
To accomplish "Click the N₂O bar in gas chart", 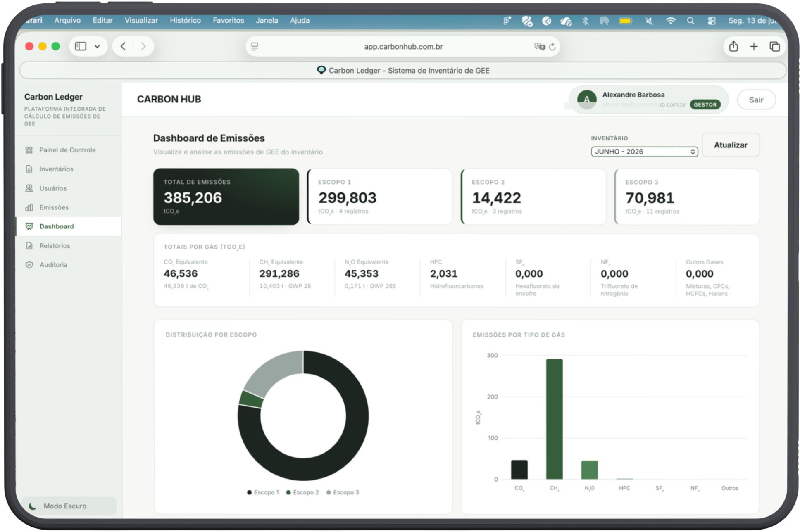I will (x=589, y=470).
